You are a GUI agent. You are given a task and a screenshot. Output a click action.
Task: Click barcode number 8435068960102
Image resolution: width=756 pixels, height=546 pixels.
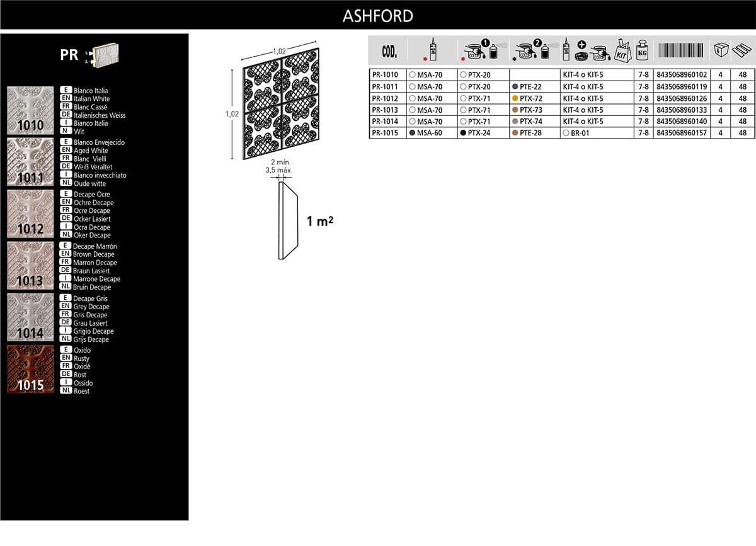682,75
